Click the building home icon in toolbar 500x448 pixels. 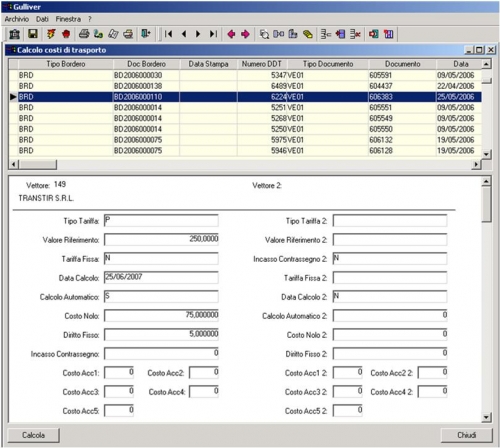(14, 34)
